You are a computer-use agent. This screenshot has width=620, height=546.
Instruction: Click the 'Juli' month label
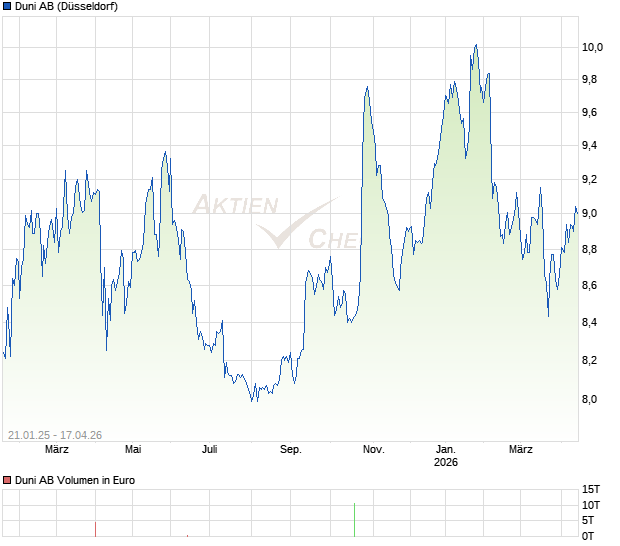point(210,449)
